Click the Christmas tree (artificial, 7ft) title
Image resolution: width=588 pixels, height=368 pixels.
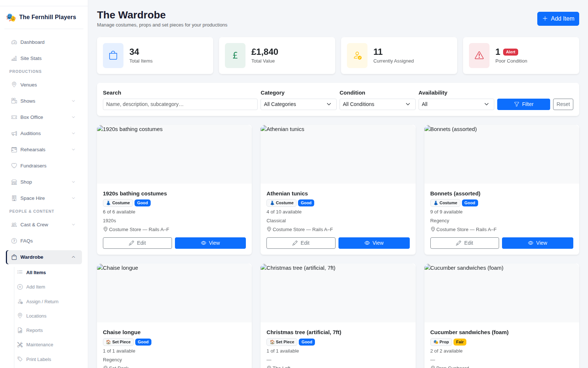[x=304, y=332]
